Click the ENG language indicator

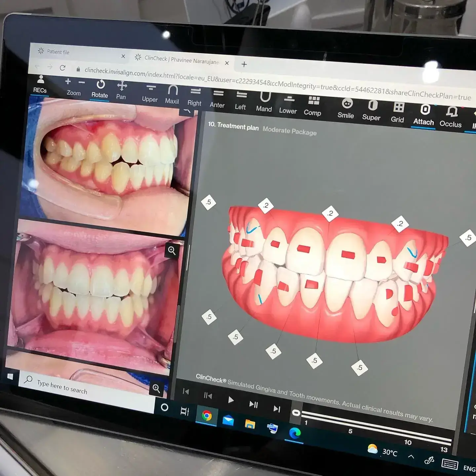click(x=469, y=468)
